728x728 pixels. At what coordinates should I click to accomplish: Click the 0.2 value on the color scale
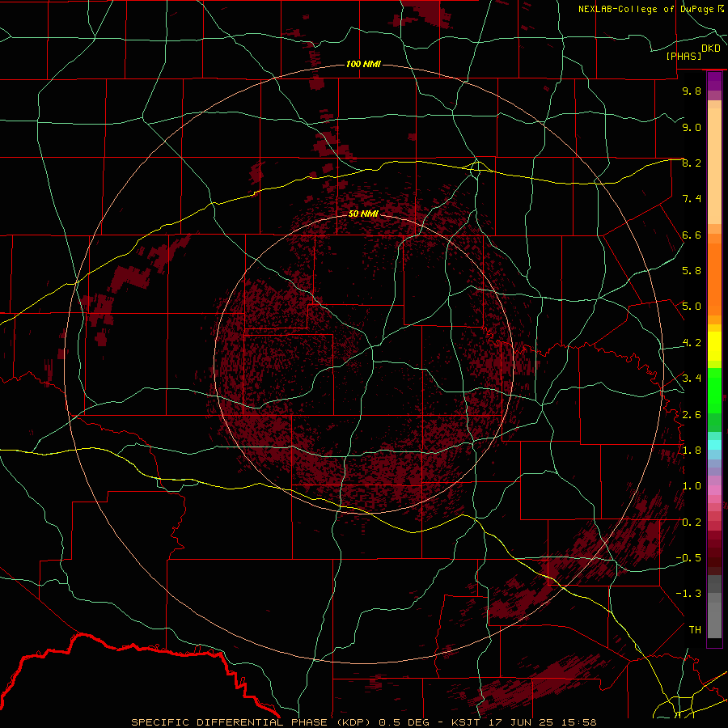pos(692,523)
